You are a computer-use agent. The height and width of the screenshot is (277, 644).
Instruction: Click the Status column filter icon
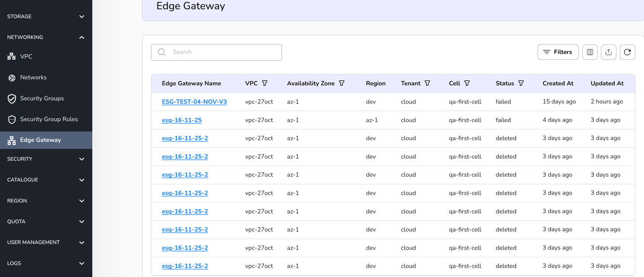pos(521,83)
